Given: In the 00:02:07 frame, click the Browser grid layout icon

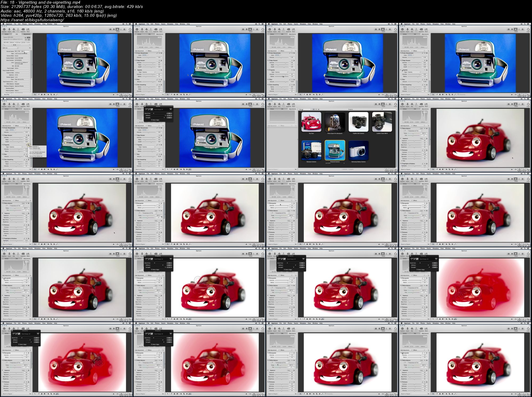Looking at the screenshot, I should click(376, 104).
